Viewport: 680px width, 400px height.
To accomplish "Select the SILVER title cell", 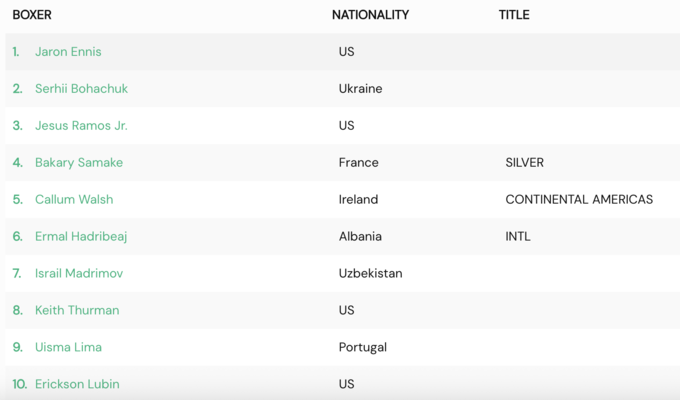I will (525, 163).
